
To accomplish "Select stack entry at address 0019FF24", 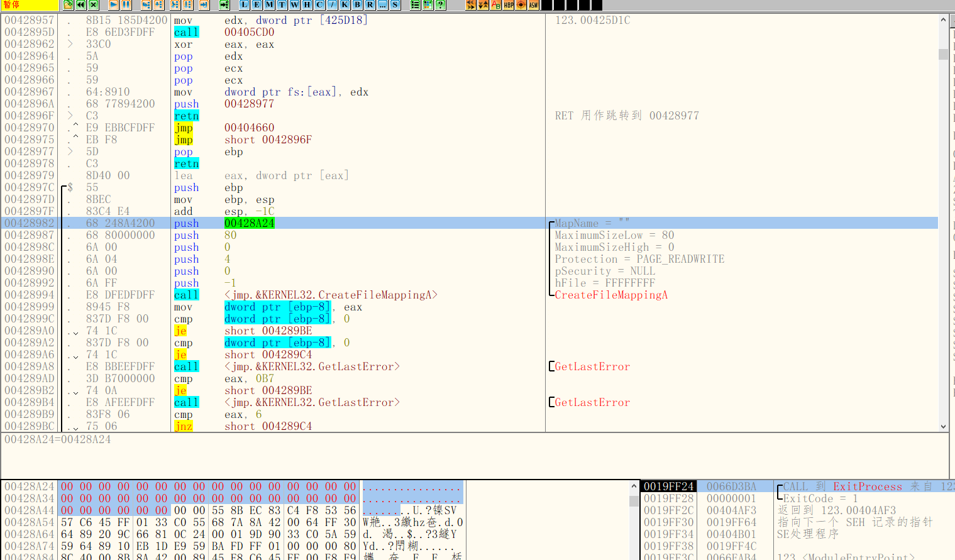I will (668, 486).
